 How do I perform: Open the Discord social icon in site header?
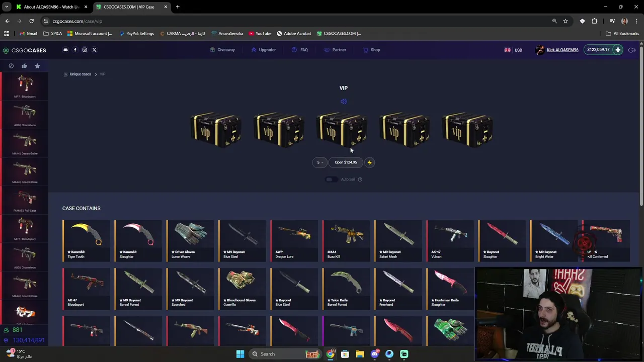(x=65, y=50)
